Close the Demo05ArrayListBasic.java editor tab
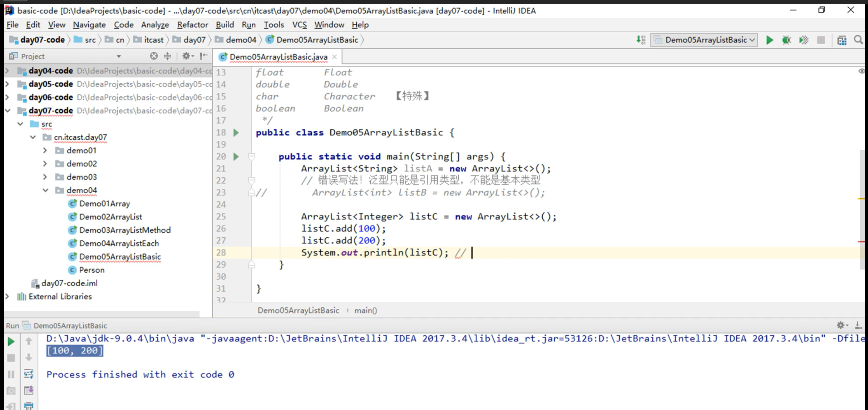The height and width of the screenshot is (410, 868). coord(335,57)
